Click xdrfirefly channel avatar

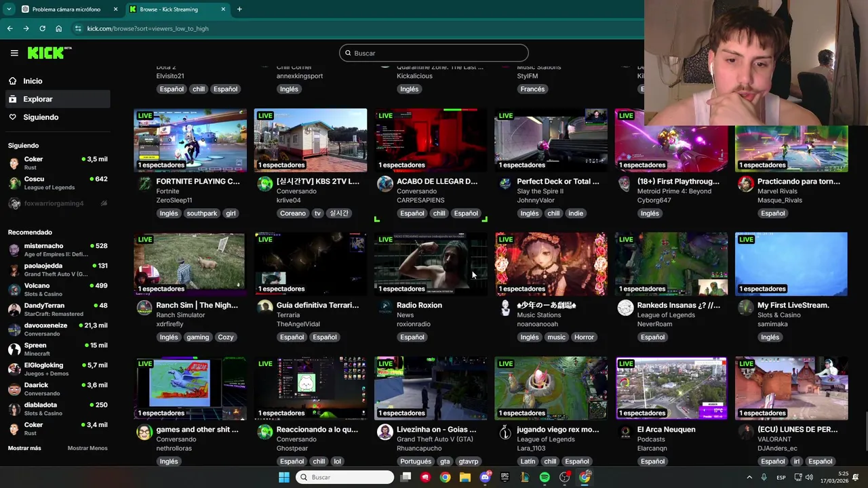coord(144,308)
